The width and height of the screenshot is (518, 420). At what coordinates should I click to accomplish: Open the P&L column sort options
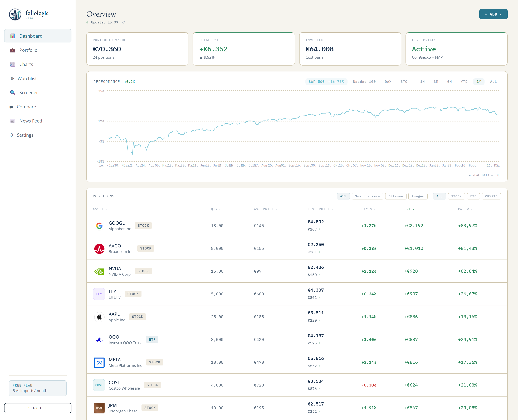coord(409,209)
